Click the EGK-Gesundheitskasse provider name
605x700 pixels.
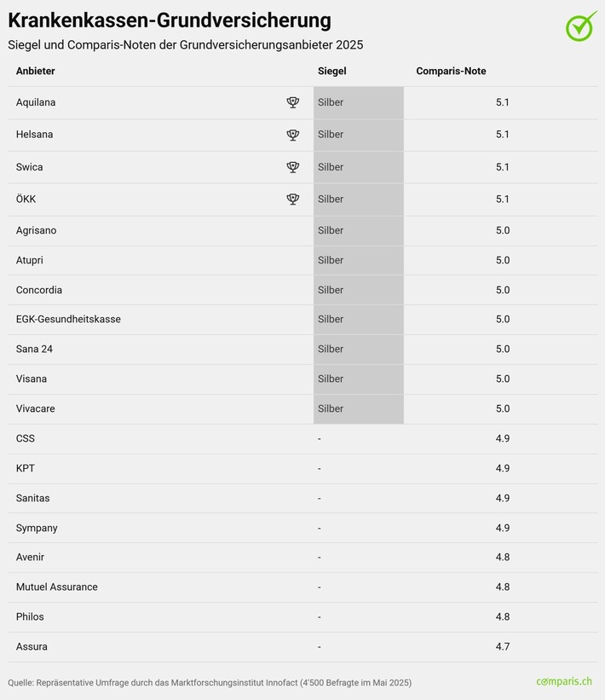click(68, 319)
